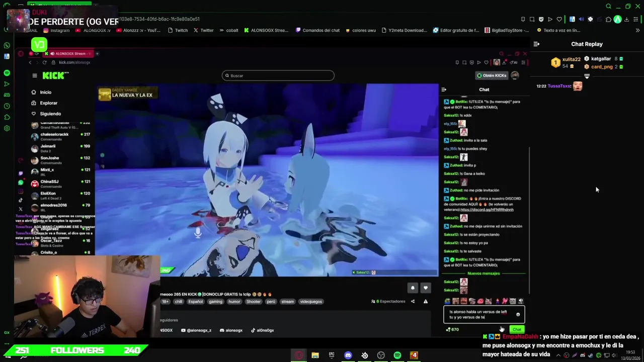The height and width of the screenshot is (362, 644).
Task: Jump to Nuevos mensajes in chat
Action: (484, 274)
